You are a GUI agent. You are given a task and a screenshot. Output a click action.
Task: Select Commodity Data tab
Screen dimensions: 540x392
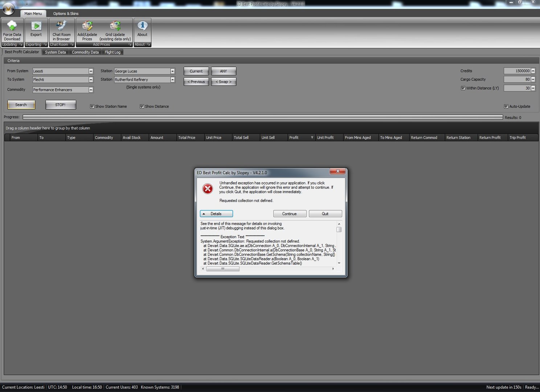coord(85,52)
